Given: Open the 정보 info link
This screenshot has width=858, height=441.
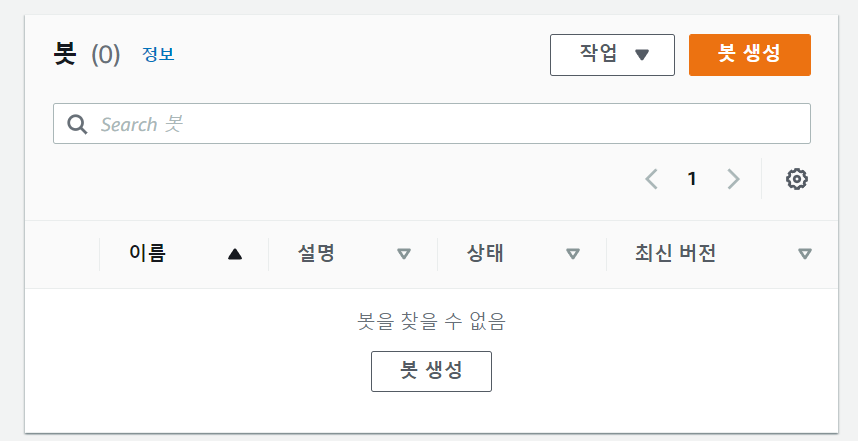Looking at the screenshot, I should pos(158,54).
